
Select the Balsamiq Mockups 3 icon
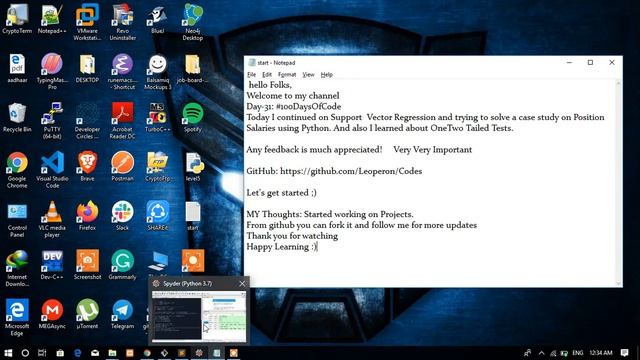pyautogui.click(x=158, y=71)
